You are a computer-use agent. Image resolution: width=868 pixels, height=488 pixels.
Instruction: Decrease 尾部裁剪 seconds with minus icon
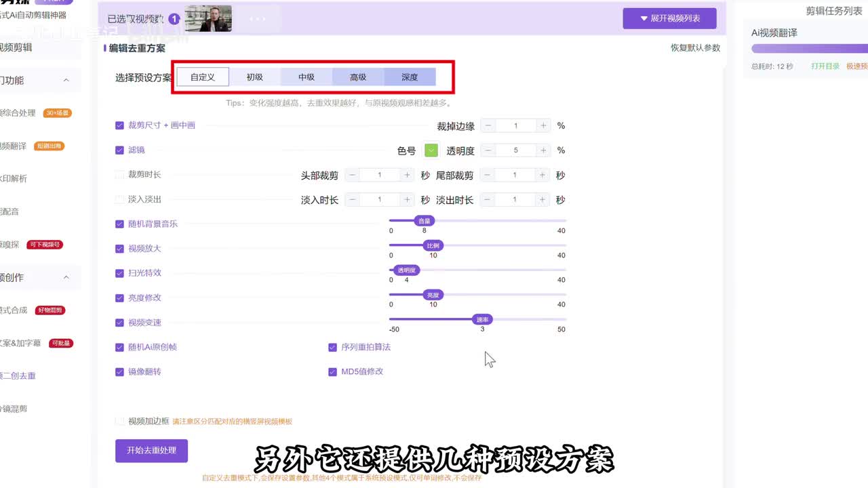(x=488, y=176)
